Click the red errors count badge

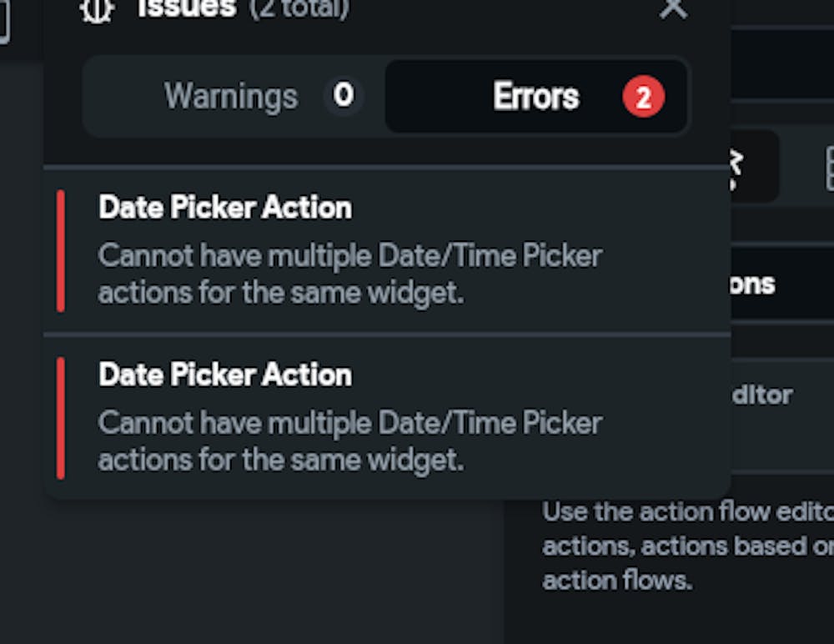click(643, 98)
